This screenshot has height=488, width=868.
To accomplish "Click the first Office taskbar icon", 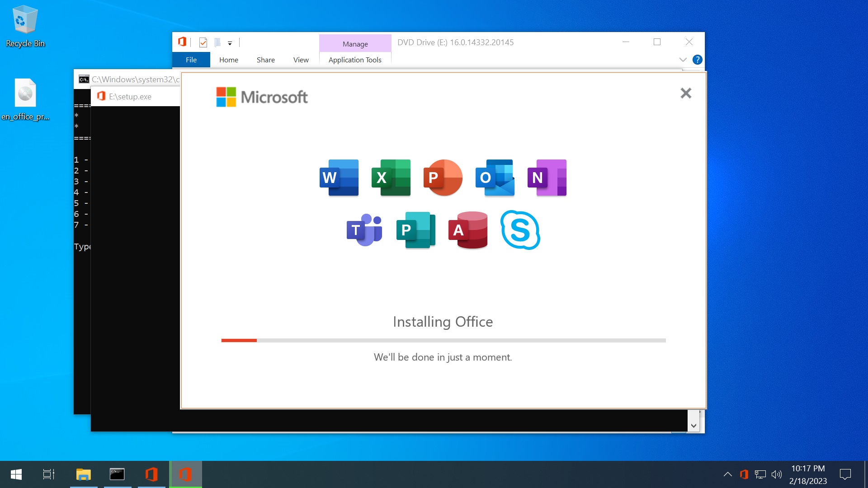I will pyautogui.click(x=151, y=474).
